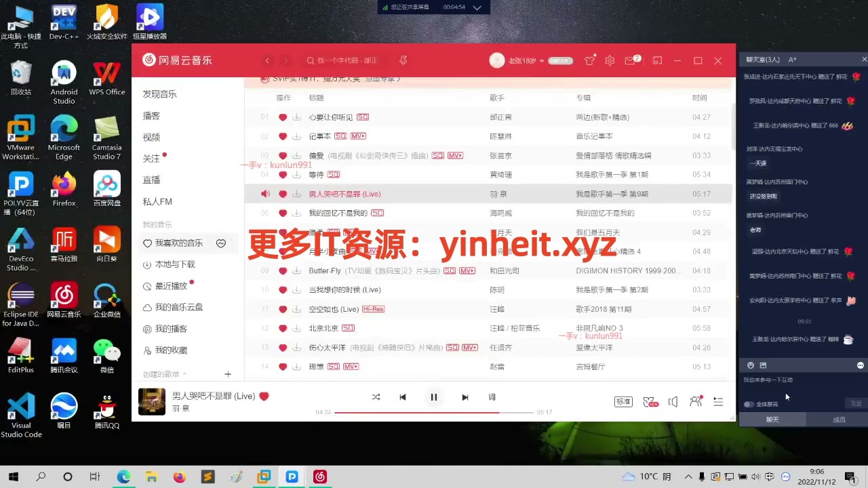The width and height of the screenshot is (868, 488).
Task: Toggle shuffle play mode in player bar
Action: 376,397
